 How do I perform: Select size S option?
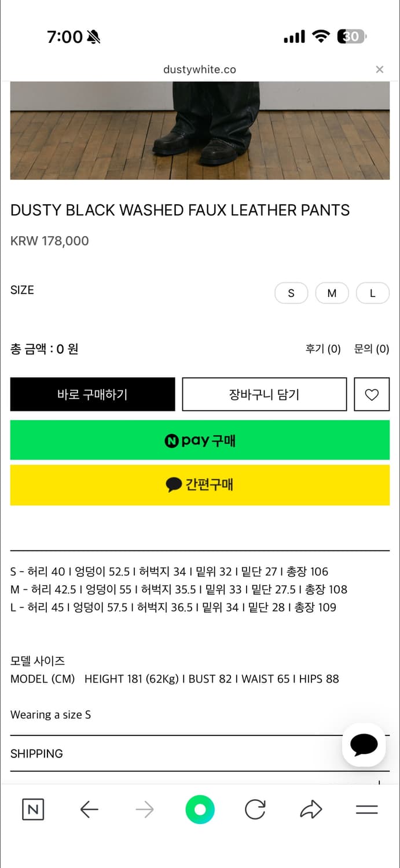pos(291,293)
